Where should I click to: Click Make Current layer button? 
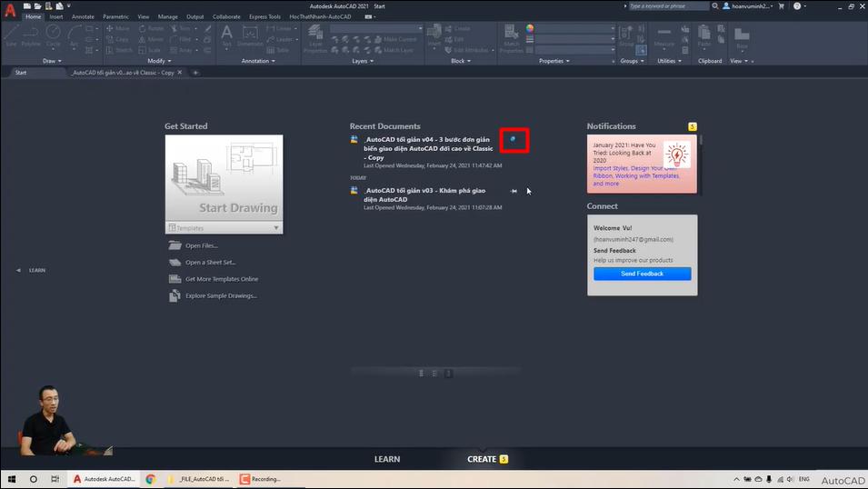(x=395, y=39)
